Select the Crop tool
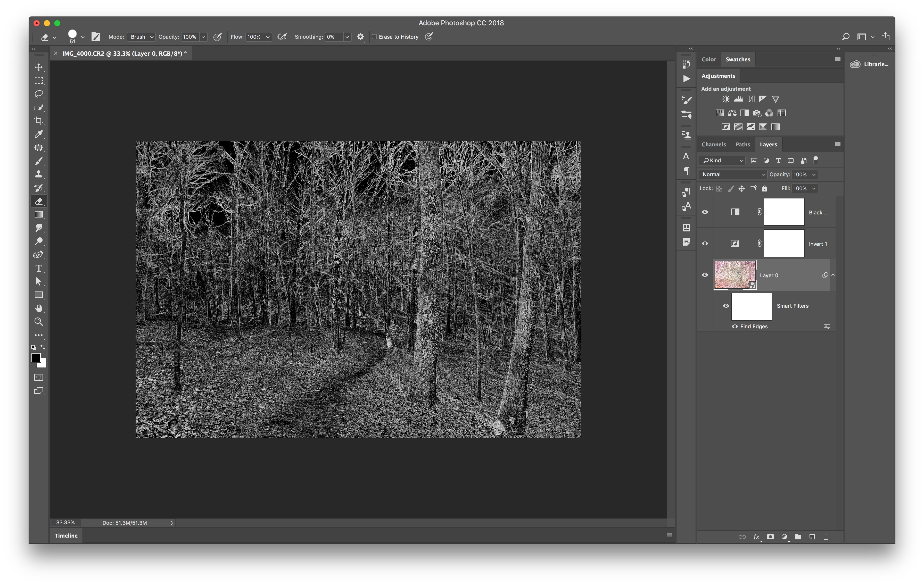 click(x=39, y=121)
